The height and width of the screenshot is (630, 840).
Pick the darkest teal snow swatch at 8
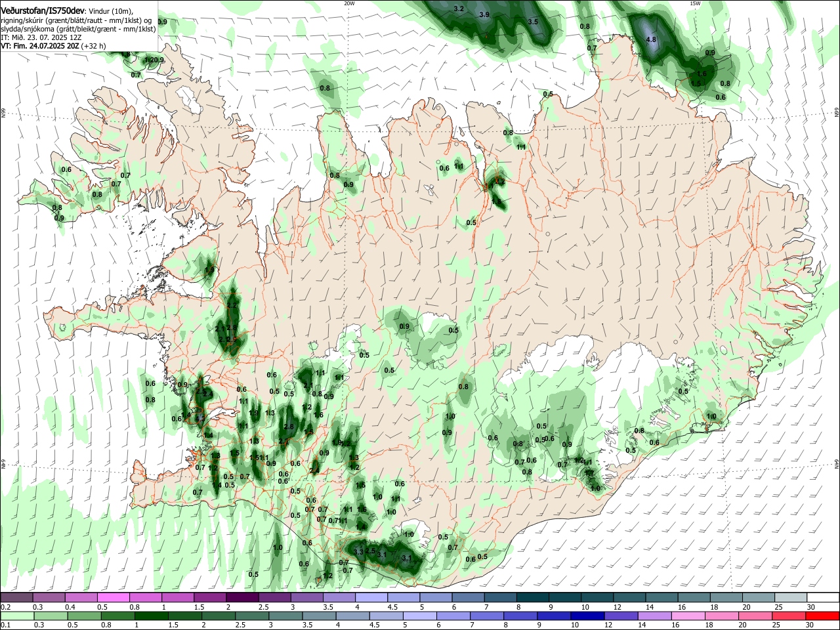coord(533,598)
